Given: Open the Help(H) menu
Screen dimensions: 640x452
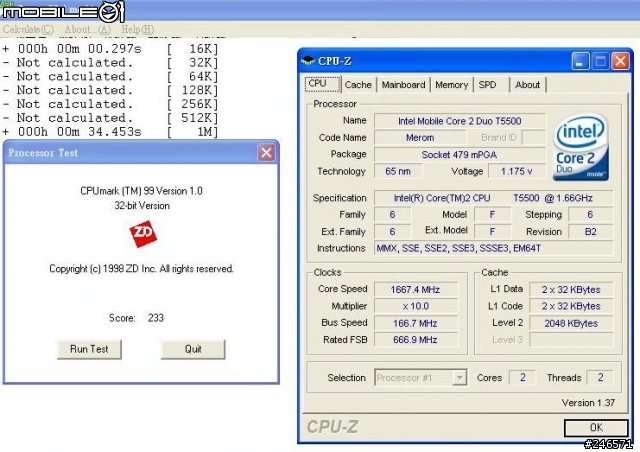Looking at the screenshot, I should (138, 29).
